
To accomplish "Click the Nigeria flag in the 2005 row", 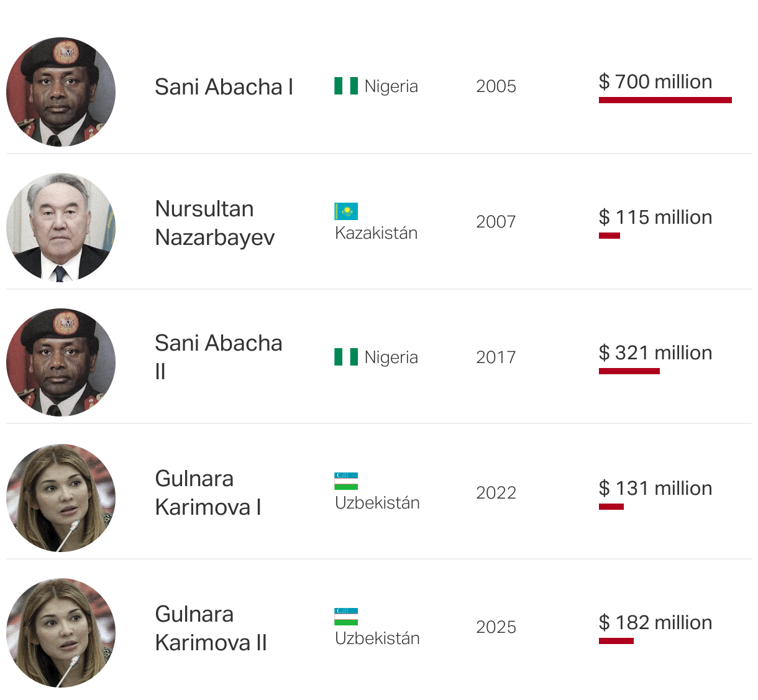I will [x=346, y=86].
